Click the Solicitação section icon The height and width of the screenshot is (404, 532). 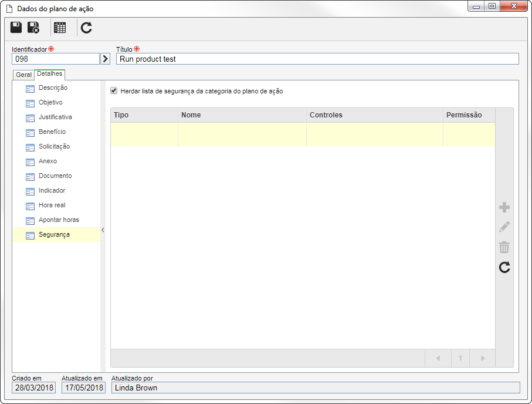[30, 147]
